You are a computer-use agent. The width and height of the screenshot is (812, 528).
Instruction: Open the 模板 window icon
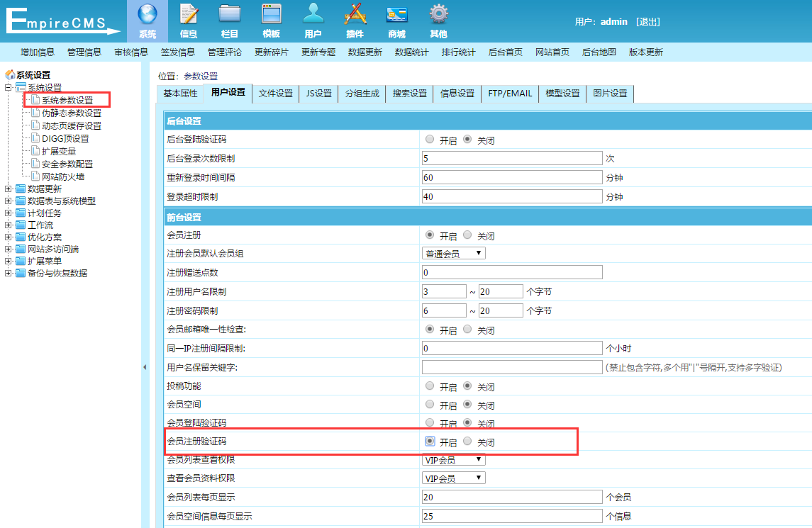(272, 14)
